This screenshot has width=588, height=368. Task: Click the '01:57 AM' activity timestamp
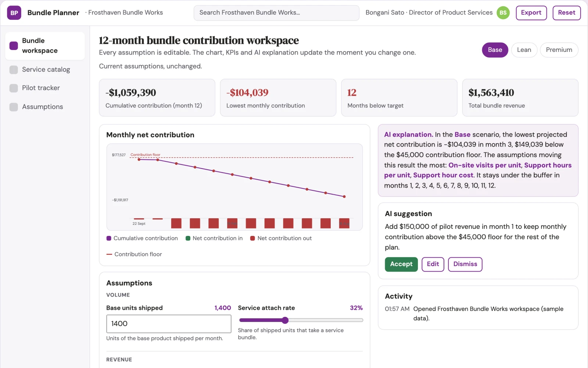coord(397,309)
